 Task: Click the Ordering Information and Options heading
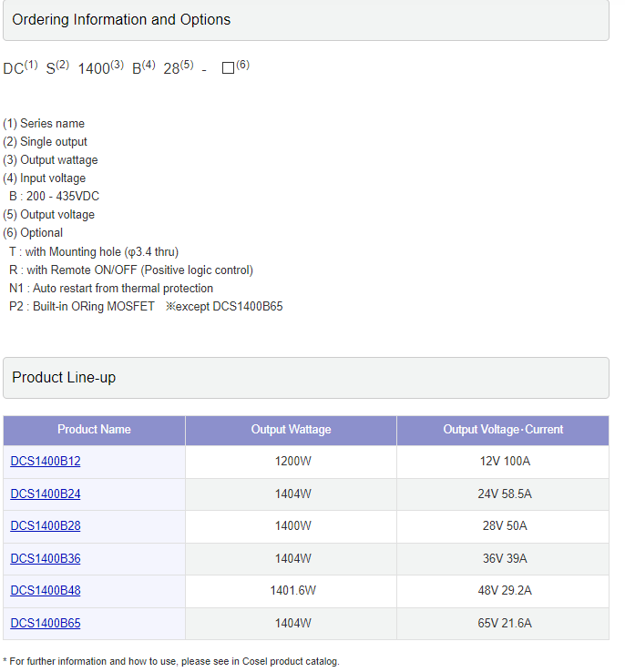click(121, 20)
